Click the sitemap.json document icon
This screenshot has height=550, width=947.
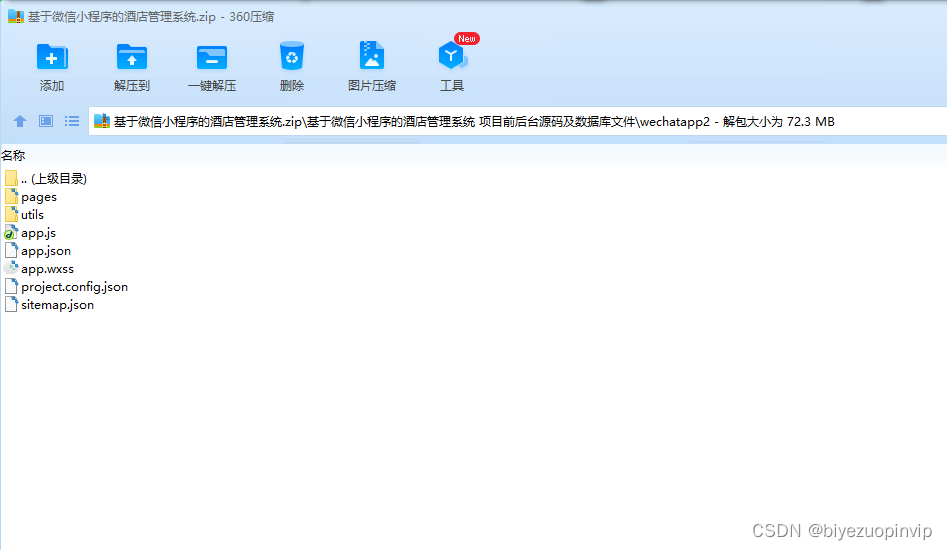tap(11, 304)
